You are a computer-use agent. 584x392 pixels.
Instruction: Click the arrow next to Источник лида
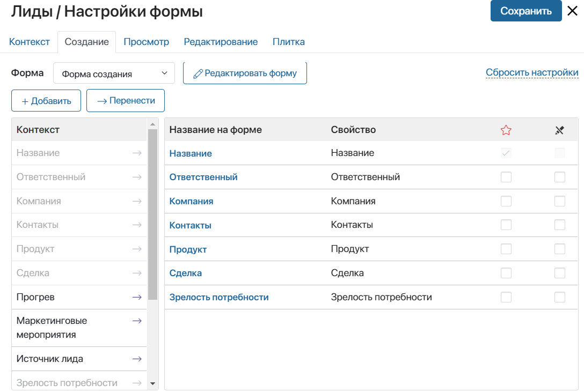coord(137,359)
